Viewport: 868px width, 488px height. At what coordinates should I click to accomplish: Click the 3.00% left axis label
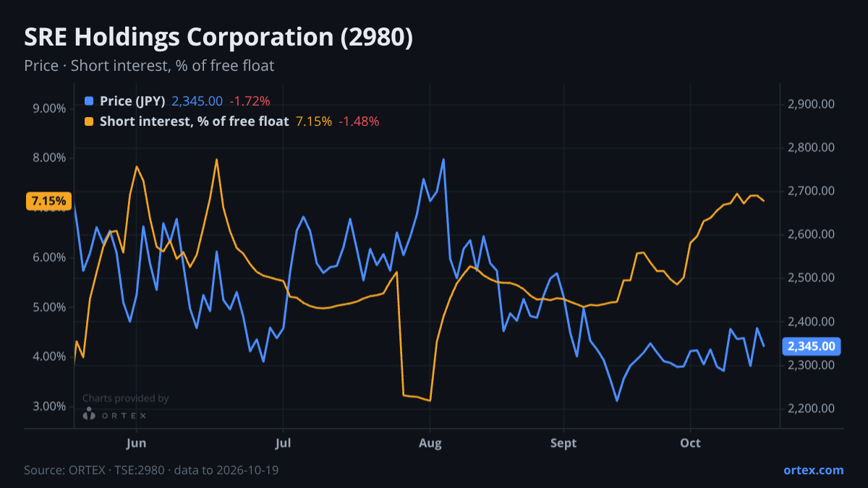[x=50, y=406]
